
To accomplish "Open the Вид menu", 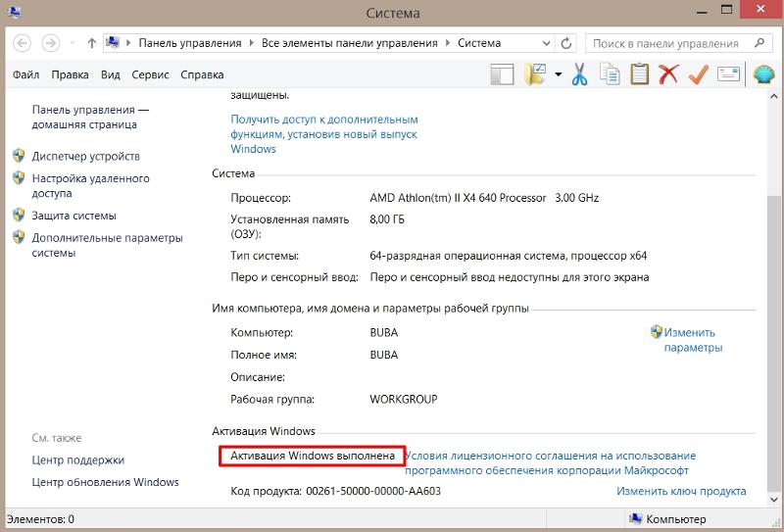I will [111, 74].
